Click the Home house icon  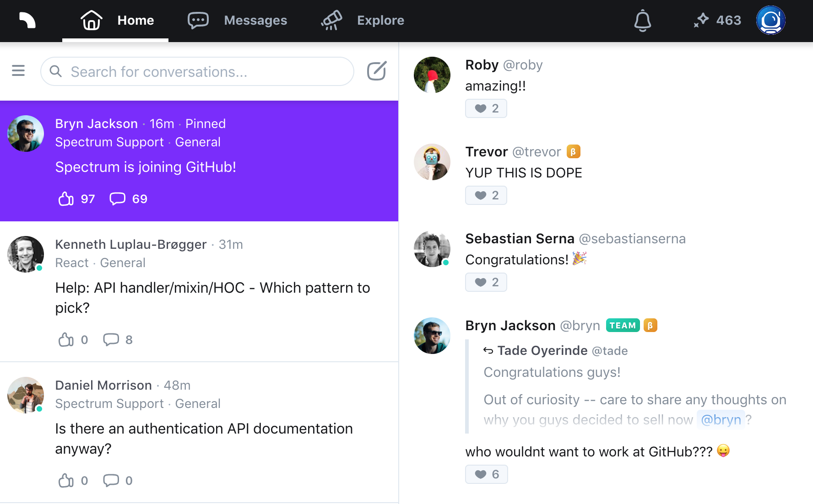point(91,20)
